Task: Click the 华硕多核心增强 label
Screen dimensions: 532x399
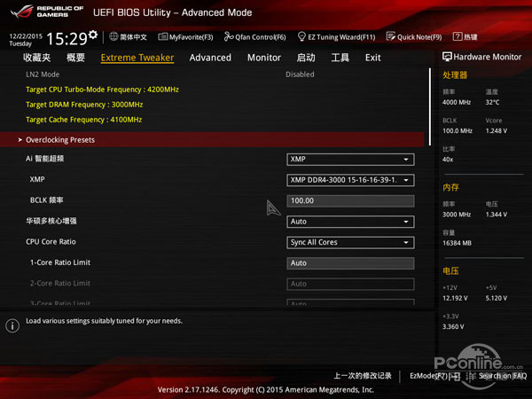Action: coord(51,221)
